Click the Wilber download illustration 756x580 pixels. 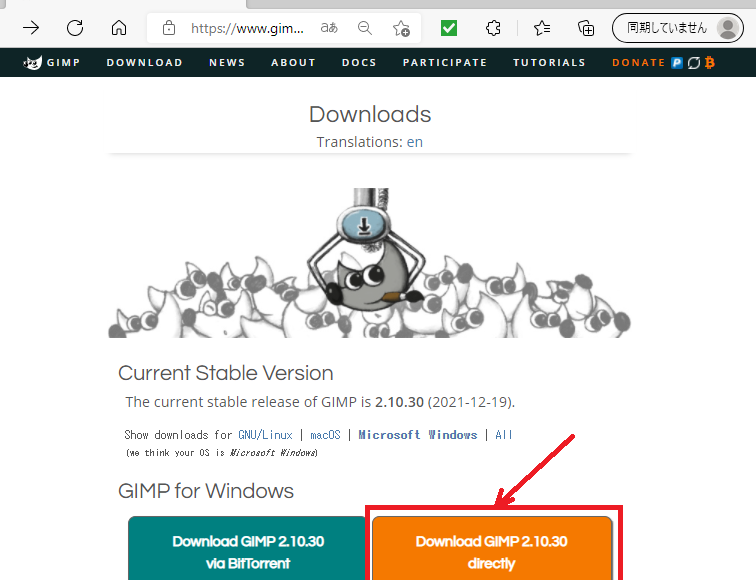point(369,263)
